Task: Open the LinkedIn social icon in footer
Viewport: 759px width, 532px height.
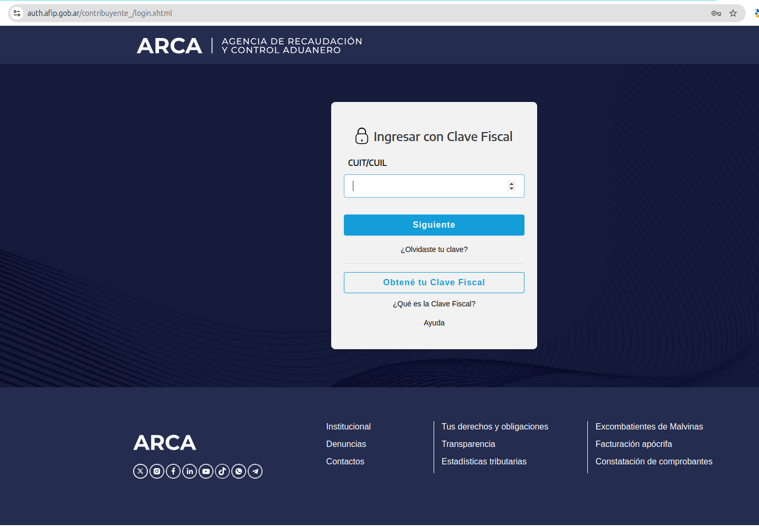Action: point(190,471)
